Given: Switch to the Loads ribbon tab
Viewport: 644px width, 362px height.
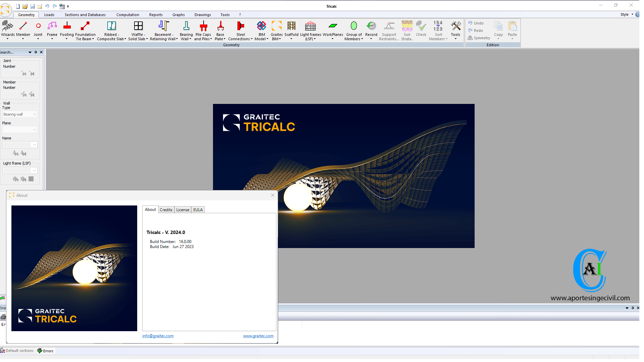Looking at the screenshot, I should [49, 14].
